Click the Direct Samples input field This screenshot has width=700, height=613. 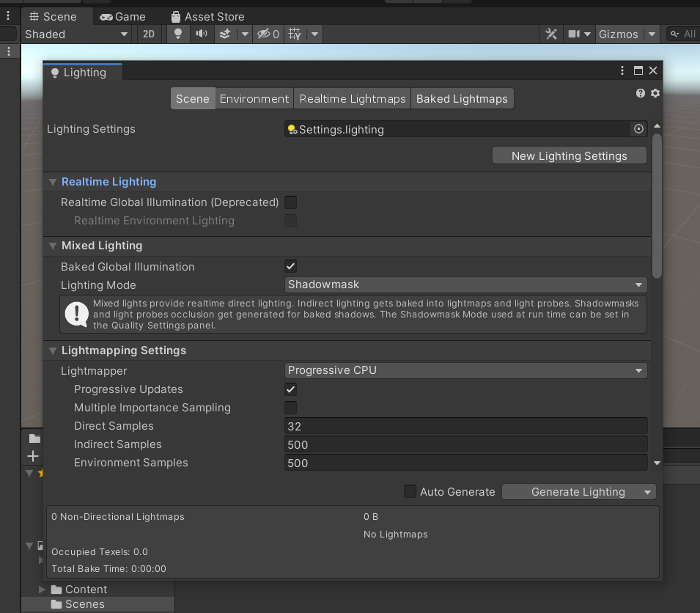(465, 426)
